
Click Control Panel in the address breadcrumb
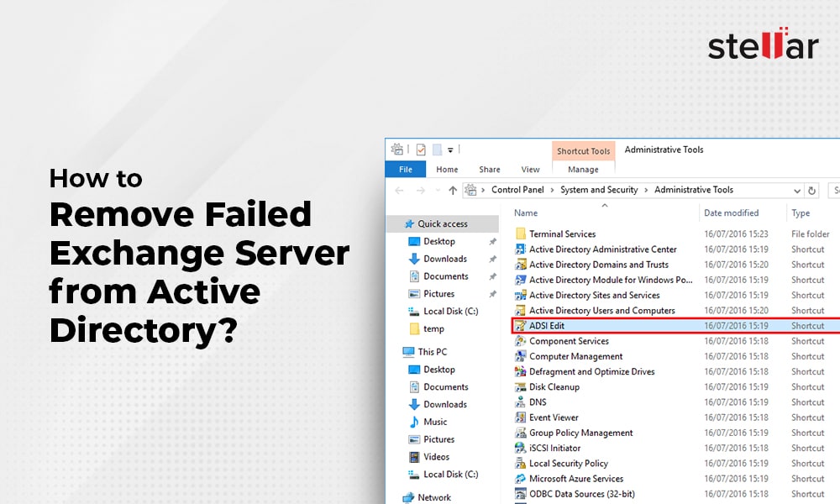517,190
